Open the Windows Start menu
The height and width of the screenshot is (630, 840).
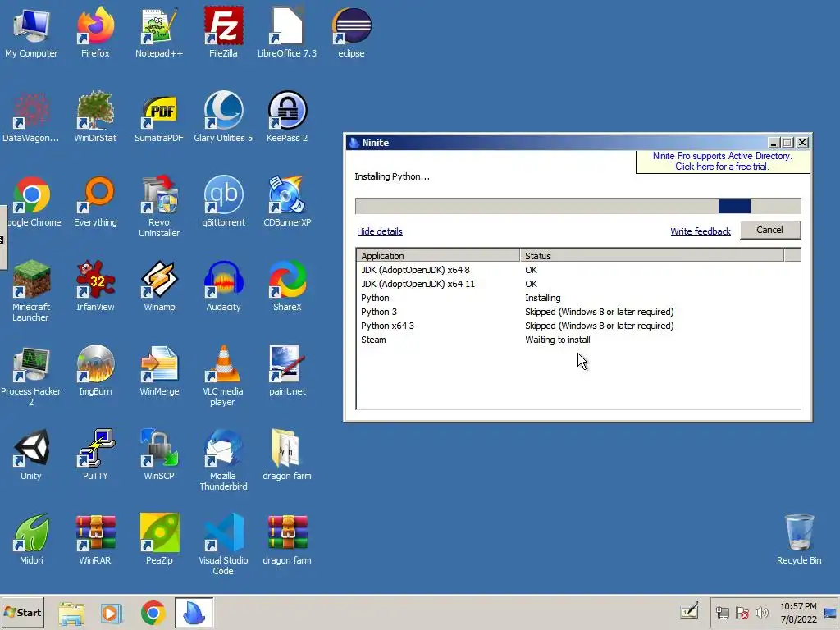(22, 613)
